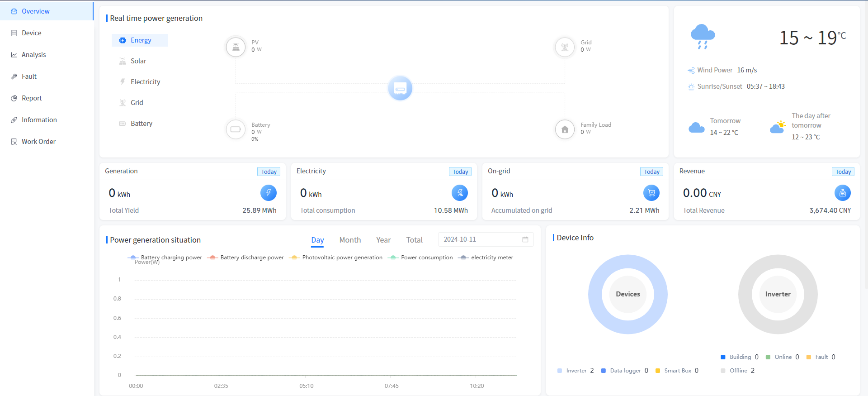Toggle Battery charging power legend series
This screenshot has width=868, height=396.
click(x=166, y=258)
